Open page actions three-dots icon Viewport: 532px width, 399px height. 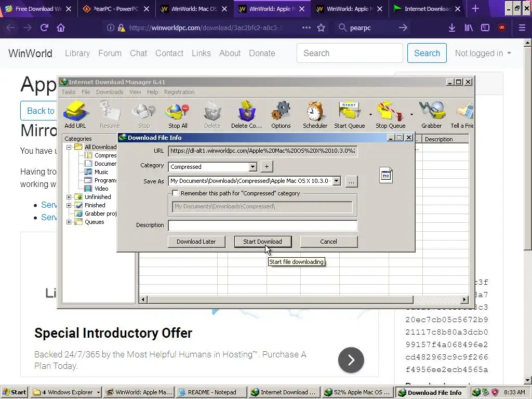307,28
